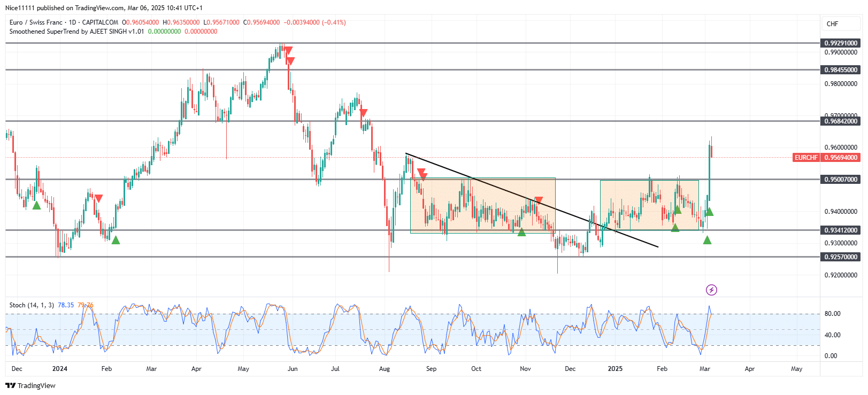
Task: Select the 40.00 stochastic axis value
Action: [x=832, y=335]
